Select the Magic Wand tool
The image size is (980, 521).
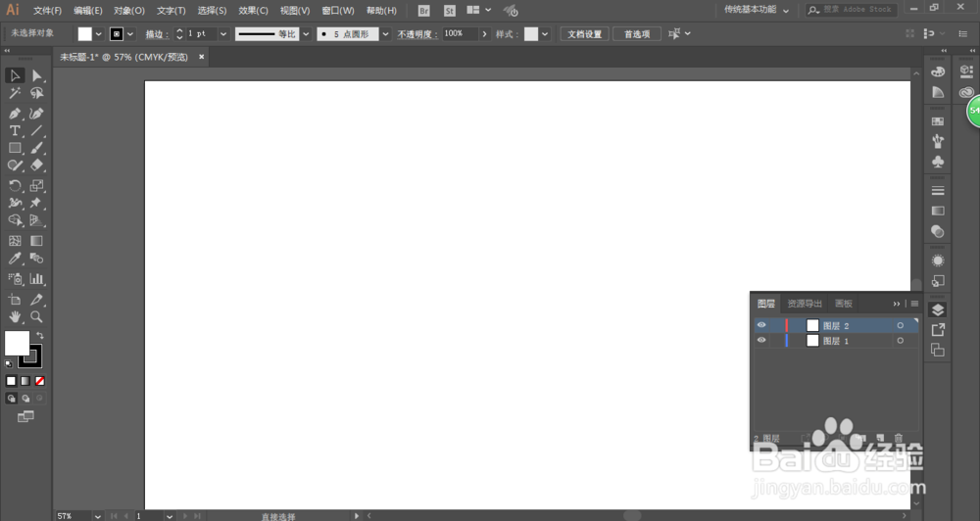pyautogui.click(x=15, y=93)
